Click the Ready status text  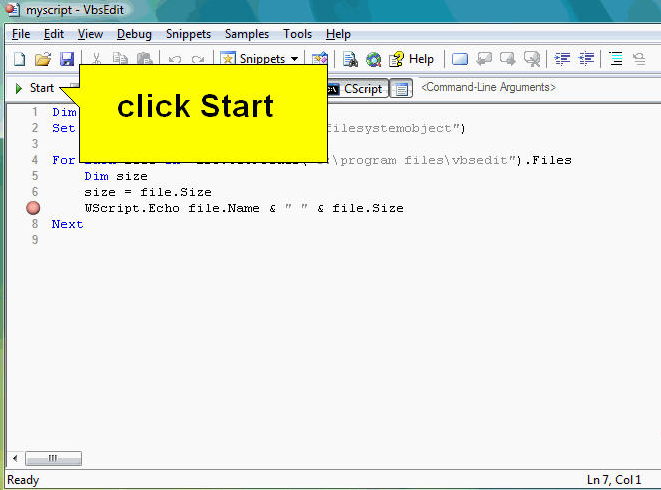pyautogui.click(x=23, y=480)
